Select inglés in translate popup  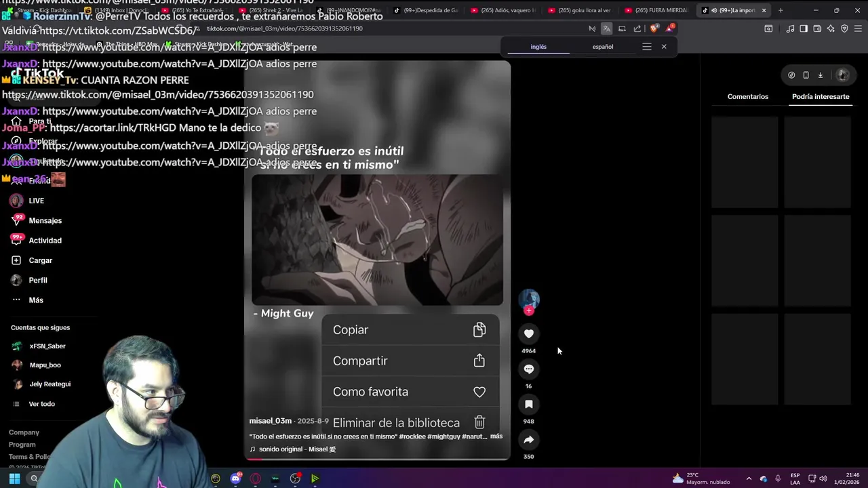(x=538, y=47)
